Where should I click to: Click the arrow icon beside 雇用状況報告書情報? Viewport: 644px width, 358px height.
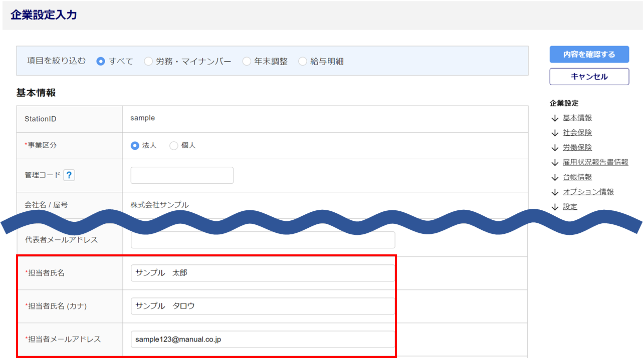554,163
